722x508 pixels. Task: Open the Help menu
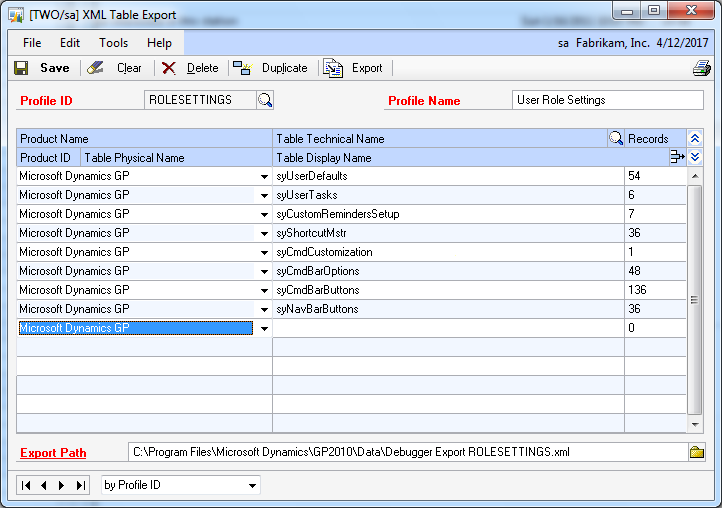pos(159,43)
